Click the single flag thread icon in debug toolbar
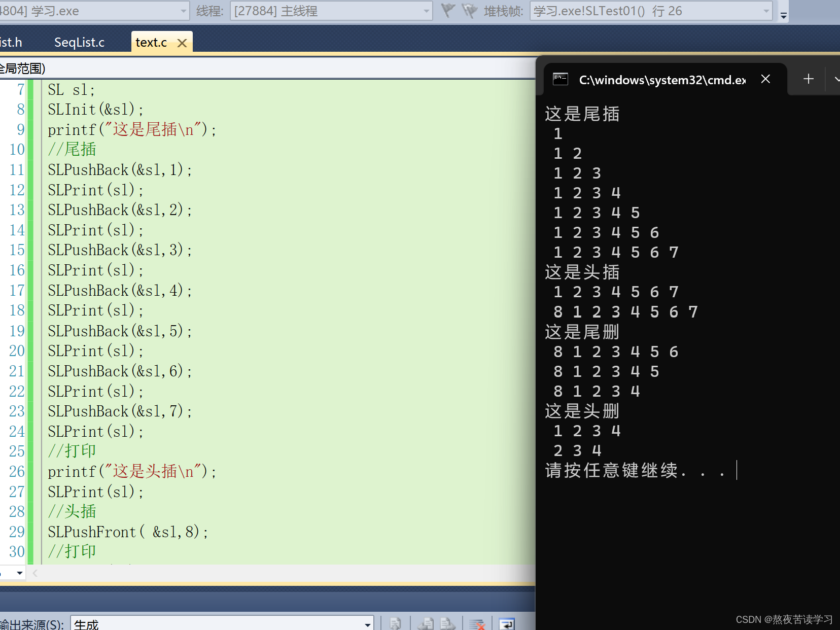The height and width of the screenshot is (630, 840). click(447, 11)
